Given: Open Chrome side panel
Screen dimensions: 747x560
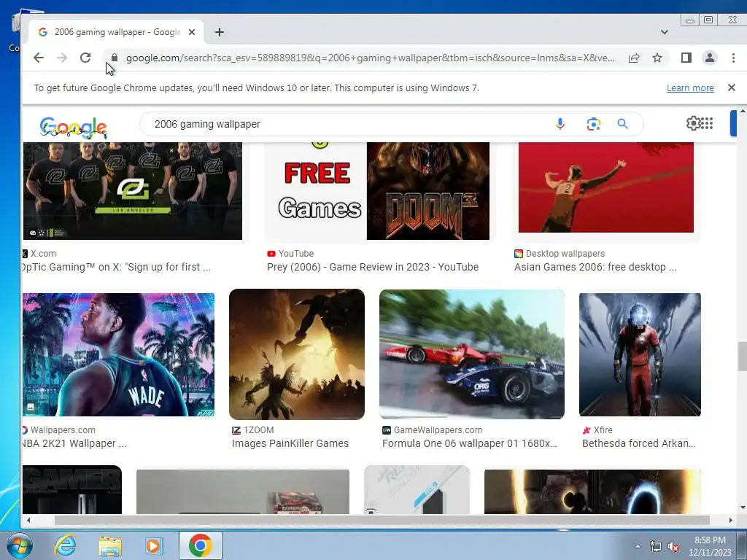Looking at the screenshot, I should [x=686, y=58].
